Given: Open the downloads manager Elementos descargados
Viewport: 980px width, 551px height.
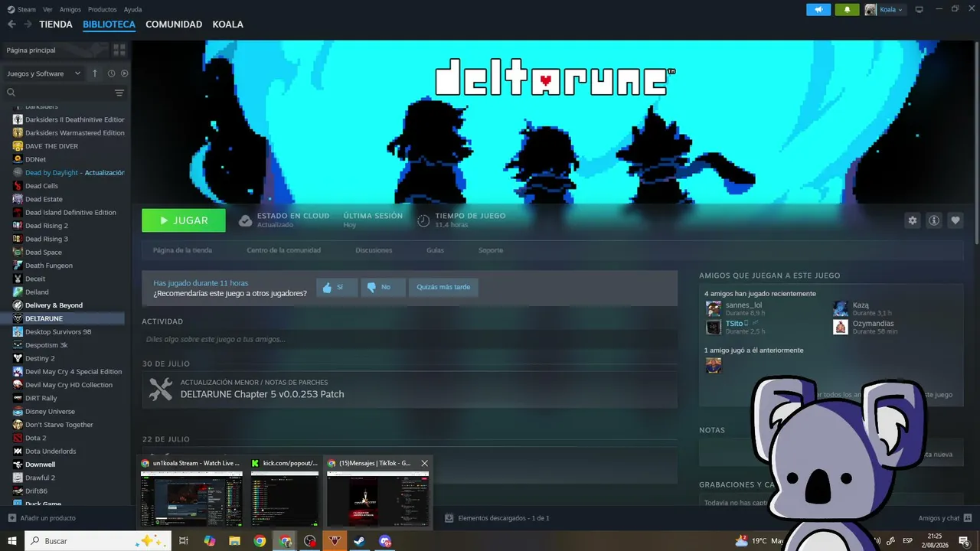Looking at the screenshot, I should 497,518.
